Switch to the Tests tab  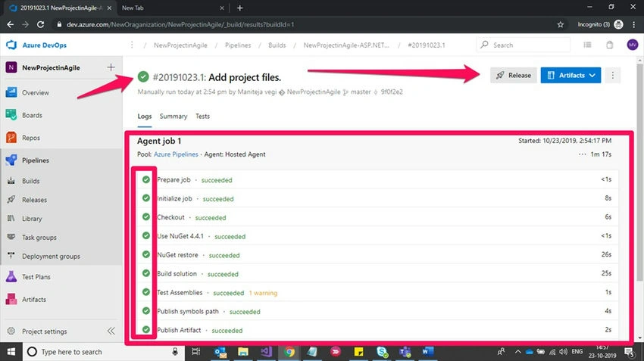pos(202,116)
